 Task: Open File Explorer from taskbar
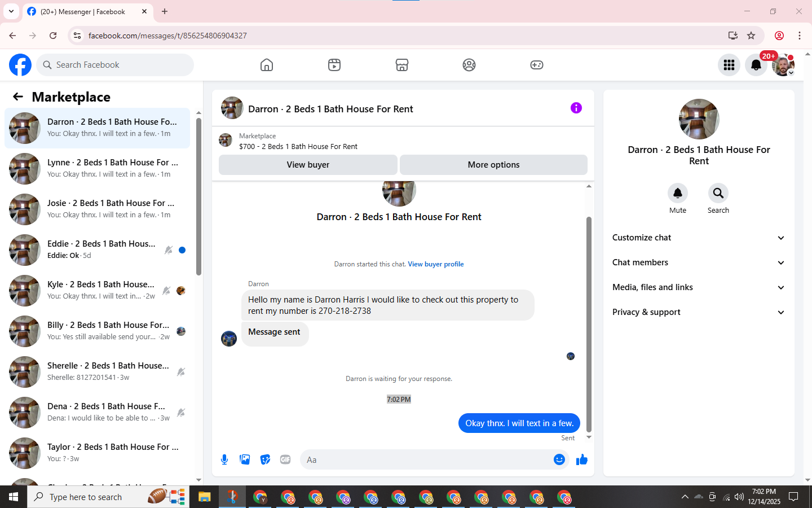[x=204, y=497]
